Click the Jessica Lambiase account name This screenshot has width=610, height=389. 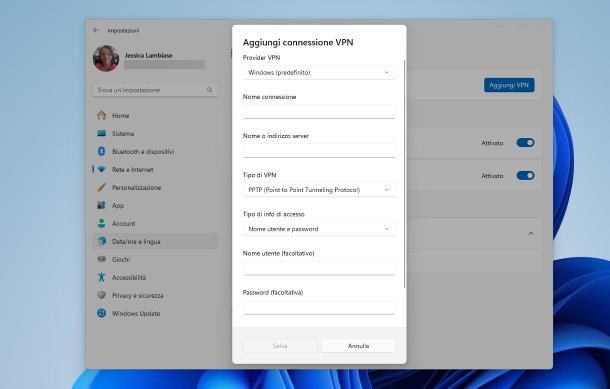tap(148, 55)
